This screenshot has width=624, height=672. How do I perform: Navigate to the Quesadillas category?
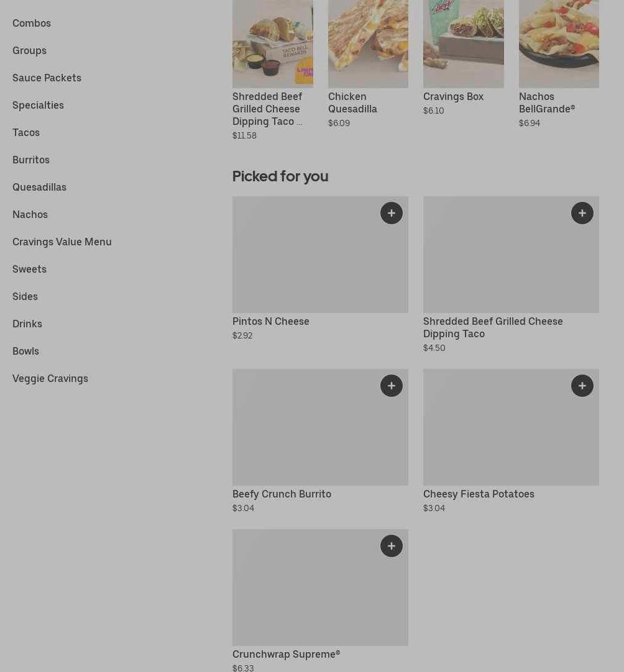[x=39, y=187]
